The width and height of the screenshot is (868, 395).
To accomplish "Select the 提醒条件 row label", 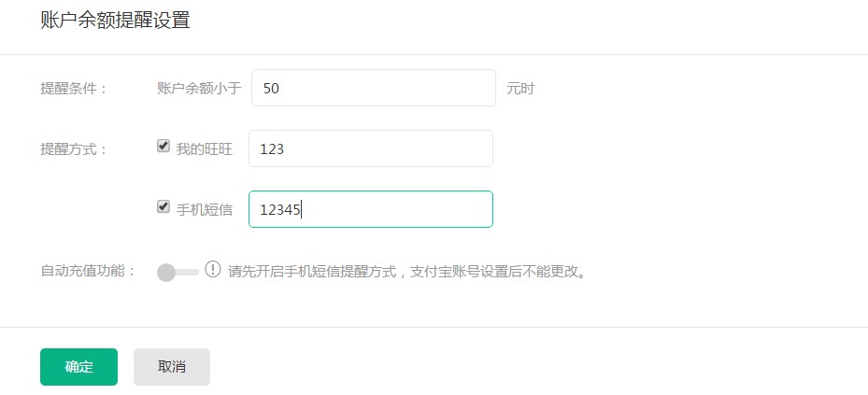I will [x=74, y=89].
